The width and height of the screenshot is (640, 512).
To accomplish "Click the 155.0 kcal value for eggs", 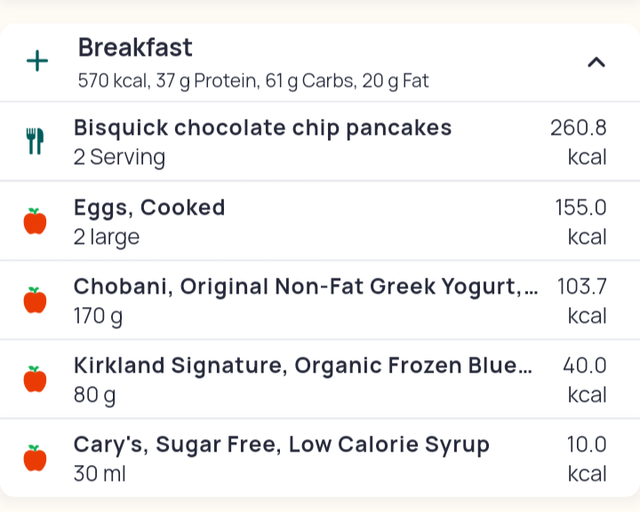I will pyautogui.click(x=581, y=222).
